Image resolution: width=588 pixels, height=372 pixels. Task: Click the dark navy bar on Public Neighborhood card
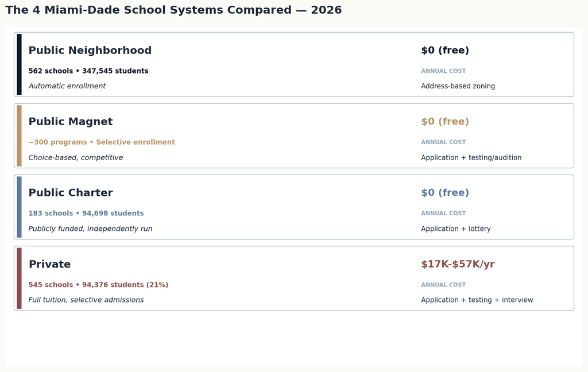(19, 64)
